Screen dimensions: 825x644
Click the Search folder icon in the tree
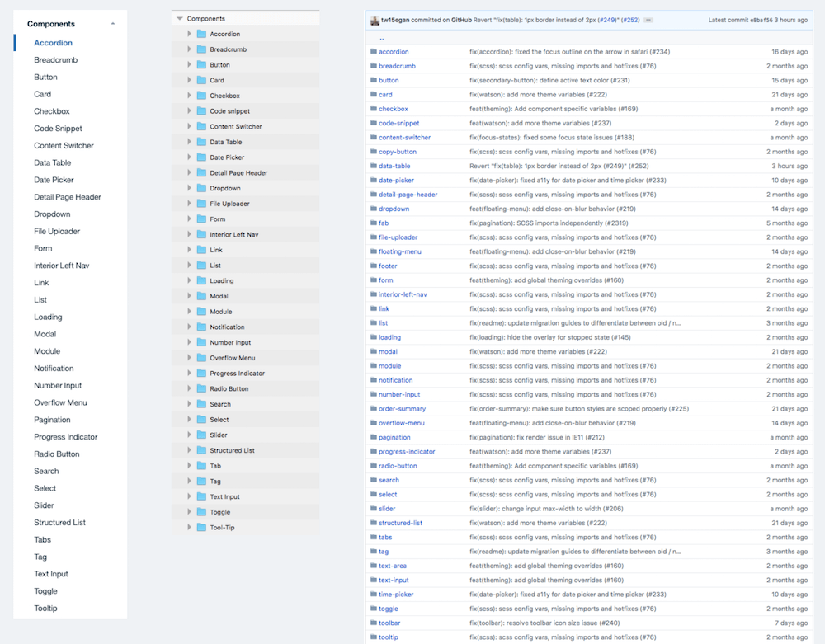201,404
